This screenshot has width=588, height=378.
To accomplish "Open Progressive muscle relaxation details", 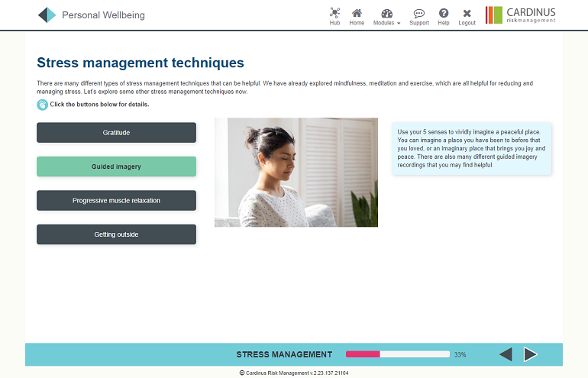I will [116, 201].
